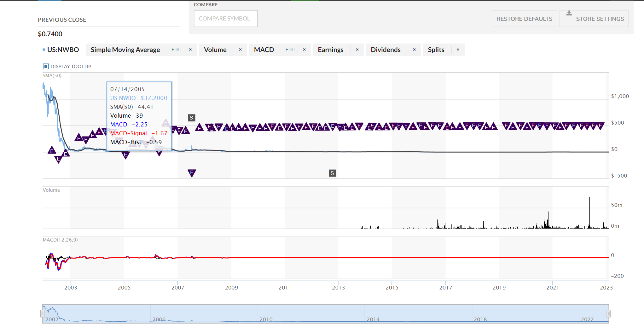Click the $0.7400 previous close value
The width and height of the screenshot is (644, 333).
click(50, 34)
